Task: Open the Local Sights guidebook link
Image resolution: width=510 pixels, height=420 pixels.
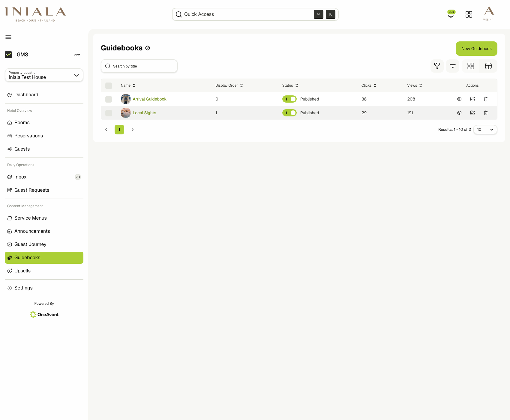Action: 144,113
